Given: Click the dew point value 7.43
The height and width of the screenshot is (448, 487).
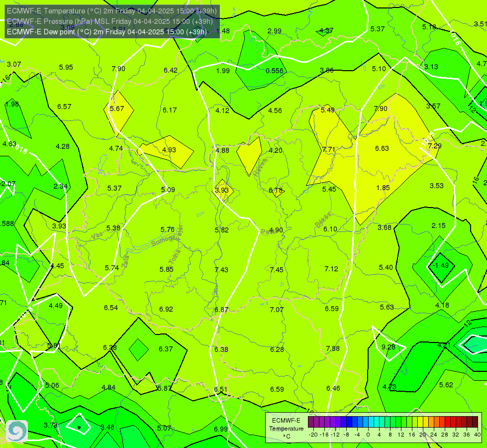Looking at the screenshot, I should coord(221,270).
